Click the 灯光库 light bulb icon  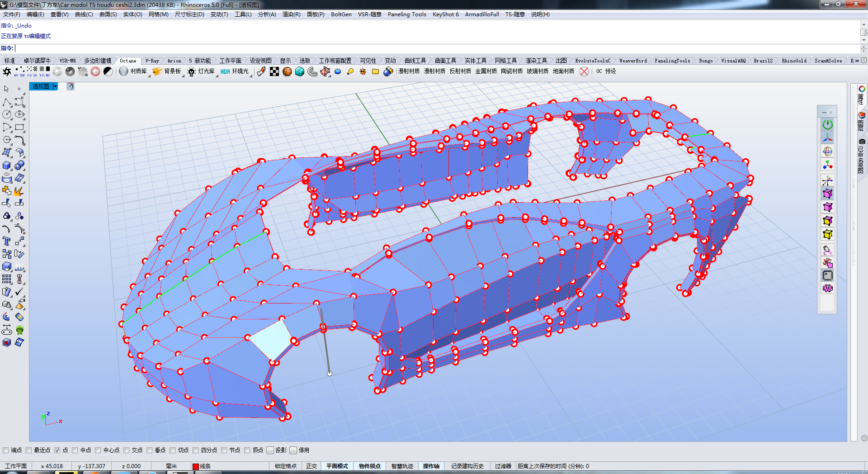click(x=191, y=71)
